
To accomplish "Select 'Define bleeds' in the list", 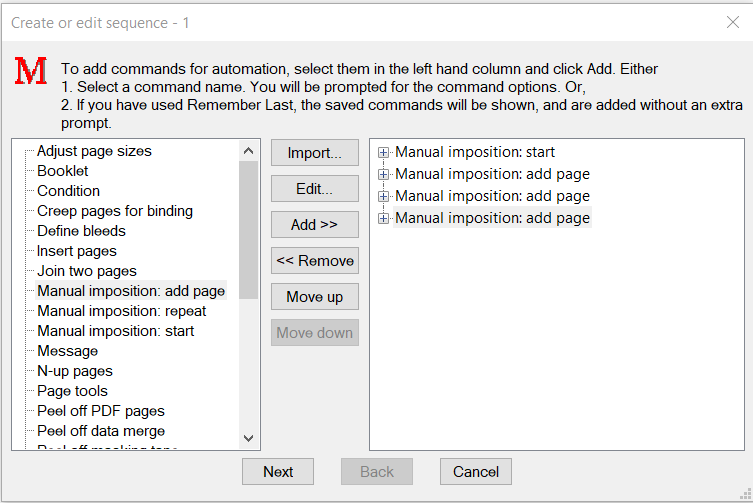I will coord(81,231).
